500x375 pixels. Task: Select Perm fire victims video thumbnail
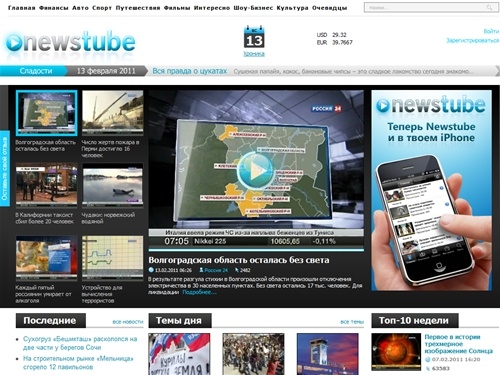click(x=113, y=112)
